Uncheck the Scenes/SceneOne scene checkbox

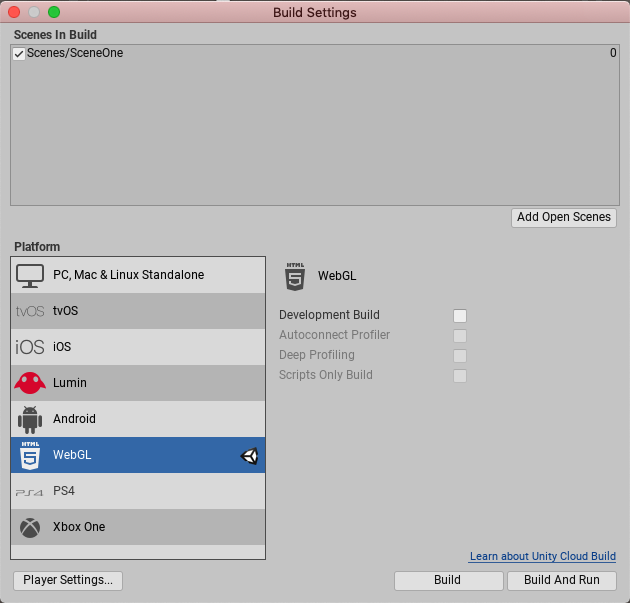pyautogui.click(x=19, y=53)
